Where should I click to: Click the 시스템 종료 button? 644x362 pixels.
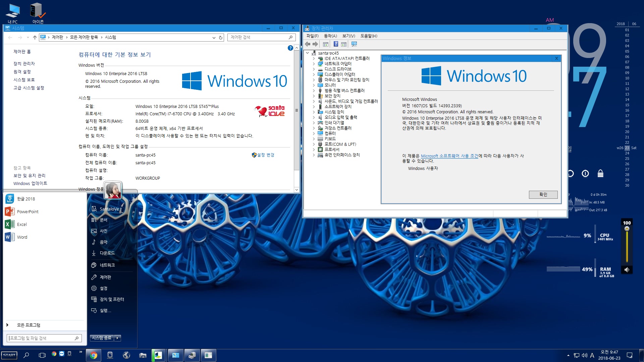click(x=102, y=338)
